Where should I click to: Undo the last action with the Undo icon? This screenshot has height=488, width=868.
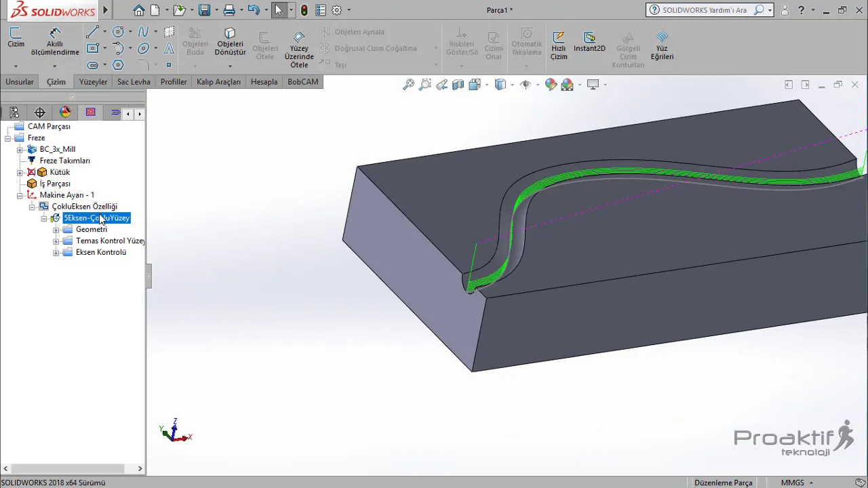point(254,10)
